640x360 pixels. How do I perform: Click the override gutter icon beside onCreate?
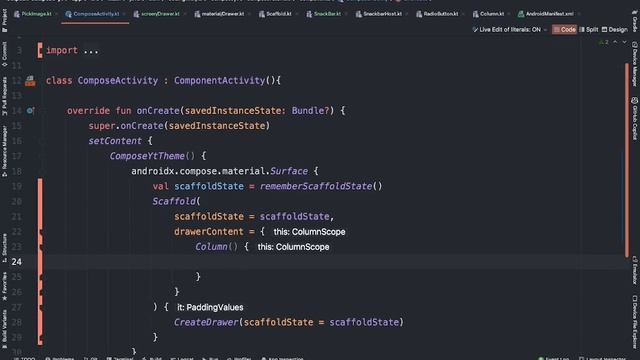point(30,111)
